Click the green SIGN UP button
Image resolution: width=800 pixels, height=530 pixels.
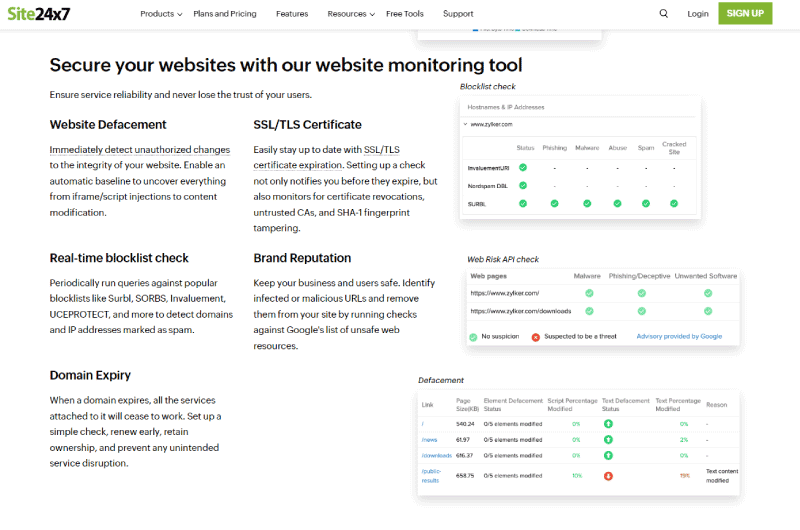pyautogui.click(x=745, y=13)
